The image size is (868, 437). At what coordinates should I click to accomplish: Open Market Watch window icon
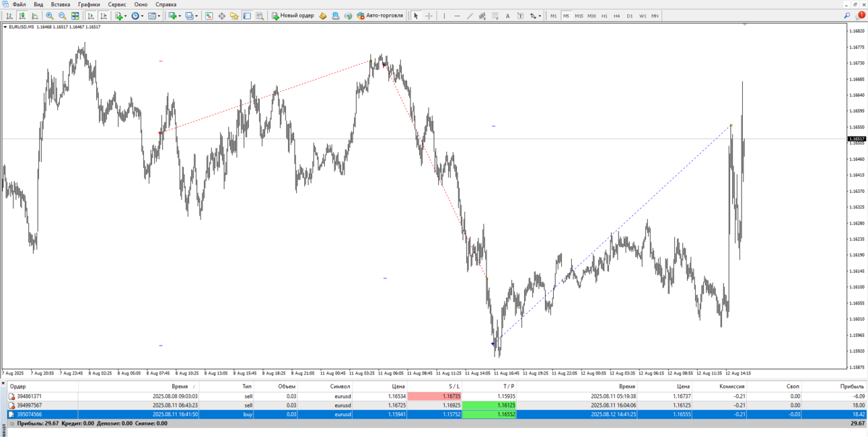pyautogui.click(x=209, y=15)
